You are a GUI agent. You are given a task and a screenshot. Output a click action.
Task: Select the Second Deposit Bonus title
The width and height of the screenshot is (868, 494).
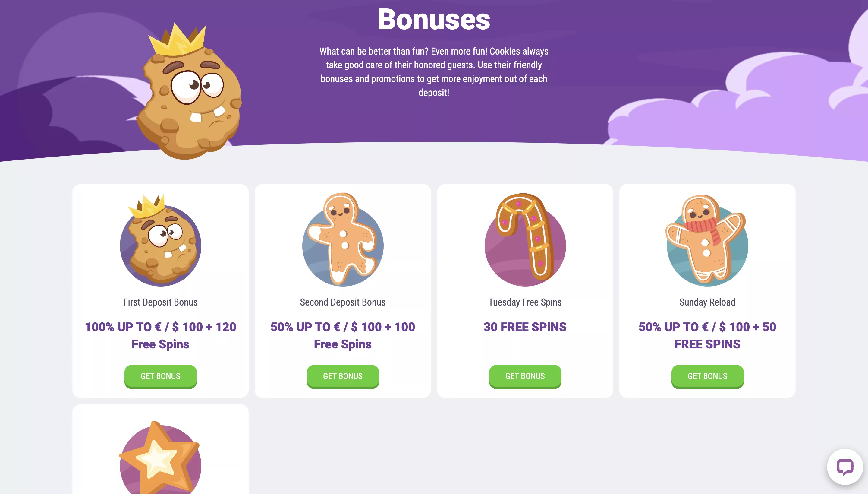(x=343, y=302)
